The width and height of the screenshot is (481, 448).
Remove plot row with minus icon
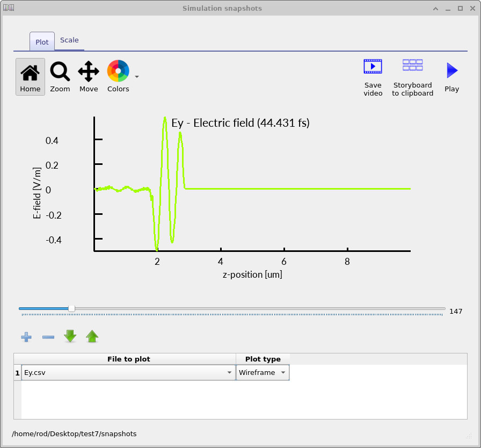tap(48, 337)
